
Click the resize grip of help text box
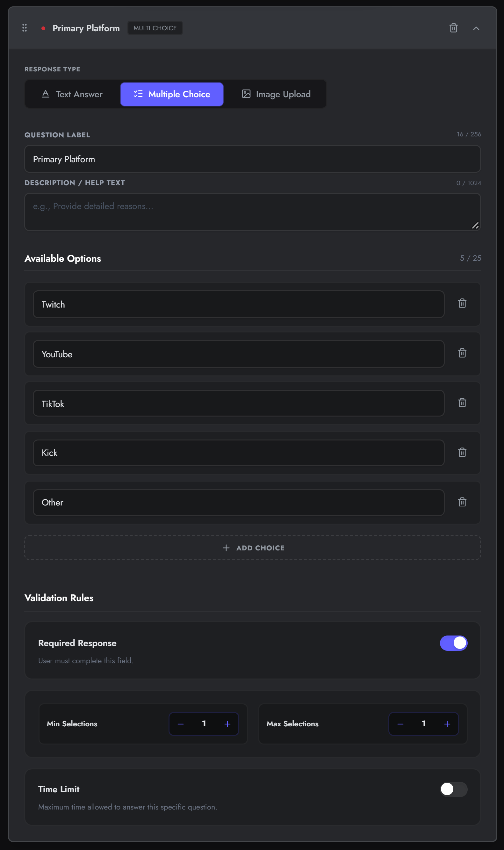(x=475, y=226)
